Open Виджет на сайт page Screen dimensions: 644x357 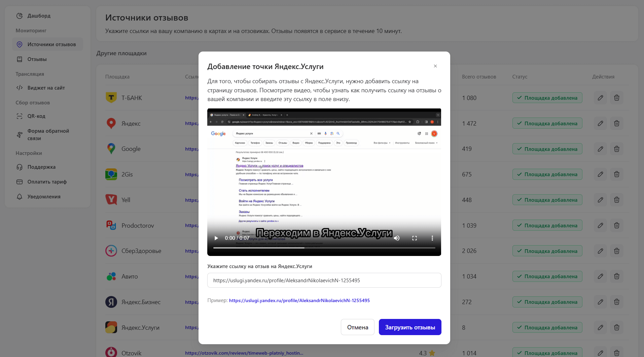(x=46, y=88)
